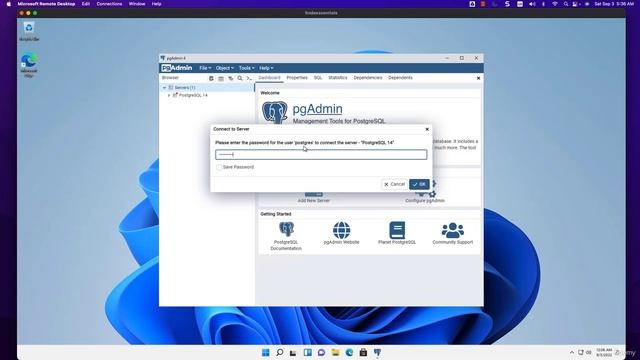This screenshot has height=360, width=640.
Task: Click the pgAdmin Website link text
Action: [341, 242]
